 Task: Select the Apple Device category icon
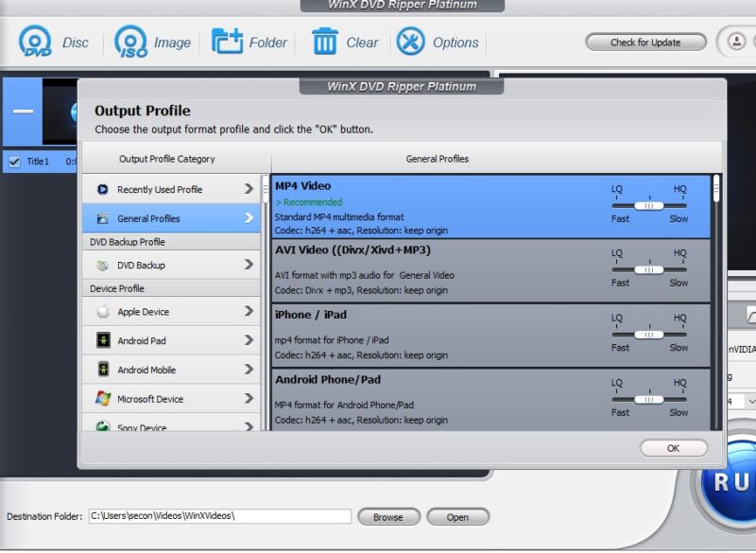pos(102,310)
